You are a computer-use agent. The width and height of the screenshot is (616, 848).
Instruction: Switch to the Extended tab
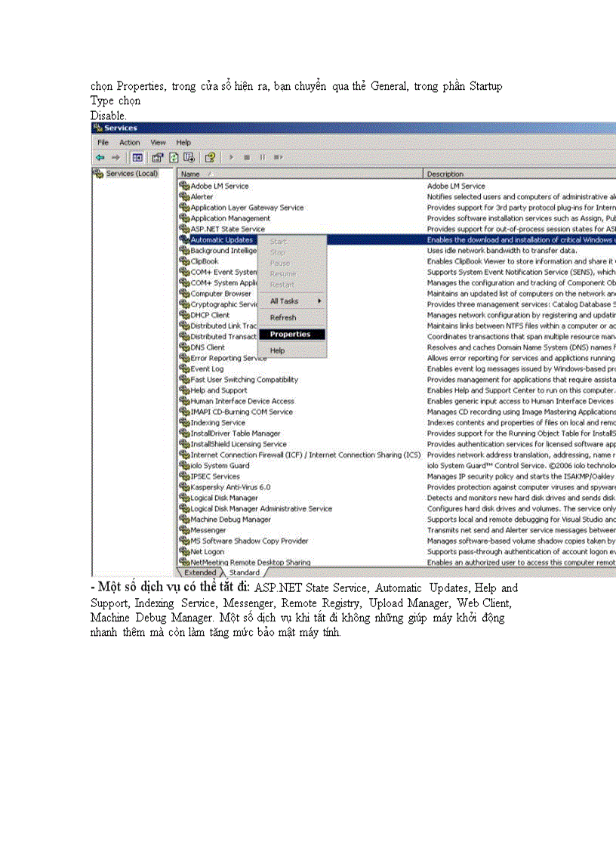click(x=200, y=572)
